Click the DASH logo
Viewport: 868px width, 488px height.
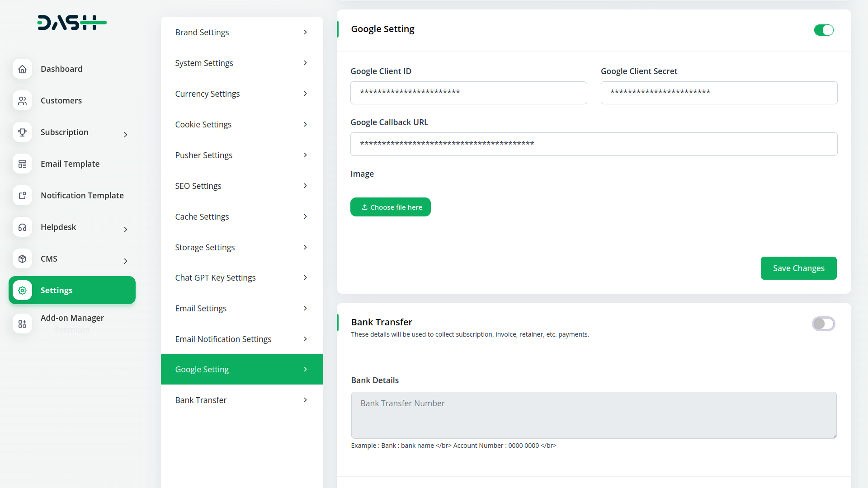(72, 23)
